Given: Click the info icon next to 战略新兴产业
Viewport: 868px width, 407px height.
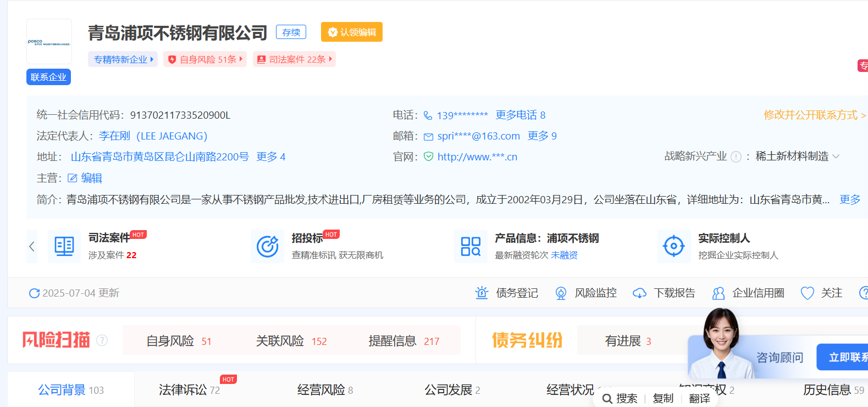Looking at the screenshot, I should [736, 157].
